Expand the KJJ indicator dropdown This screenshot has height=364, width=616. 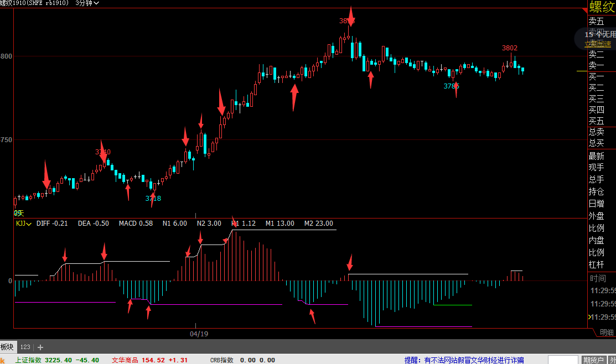tap(23, 223)
